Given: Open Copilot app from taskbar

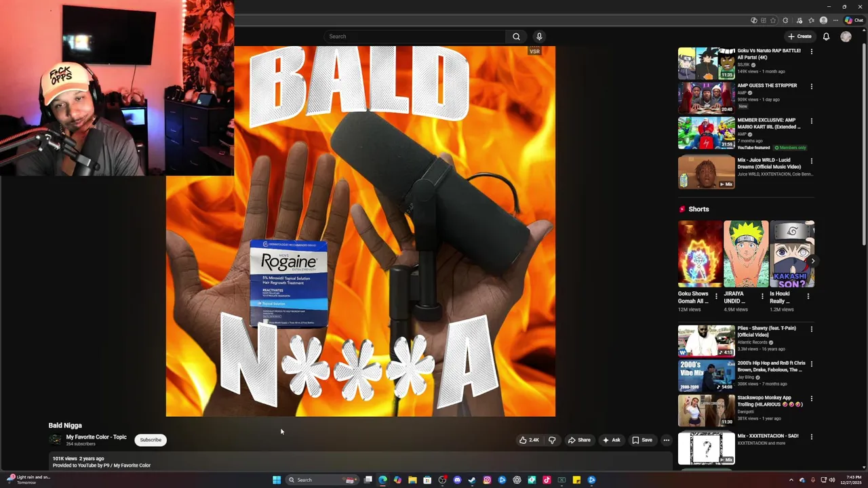Looking at the screenshot, I should pyautogui.click(x=397, y=480).
